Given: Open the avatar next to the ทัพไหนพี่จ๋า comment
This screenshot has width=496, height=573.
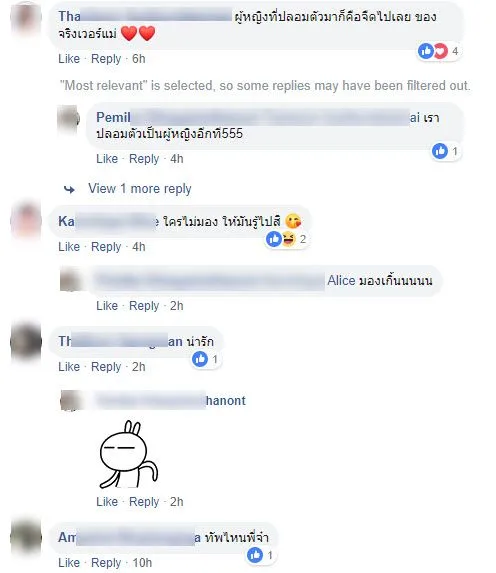Looking at the screenshot, I should pyautogui.click(x=26, y=538).
